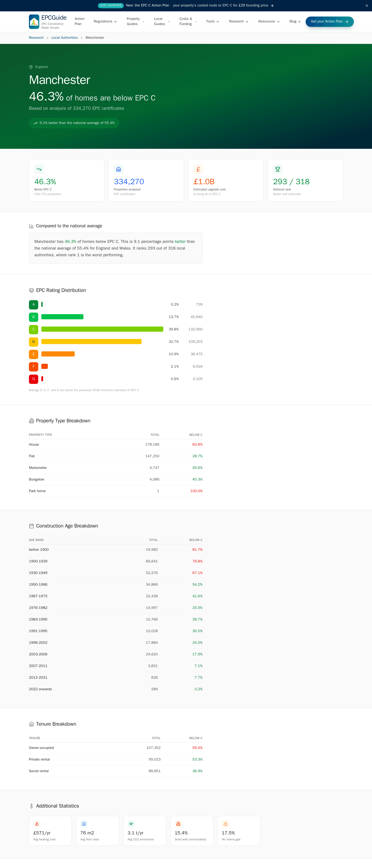The image size is (372, 868).
Task: Go to Action Plan in the navbar
Action: tap(80, 22)
